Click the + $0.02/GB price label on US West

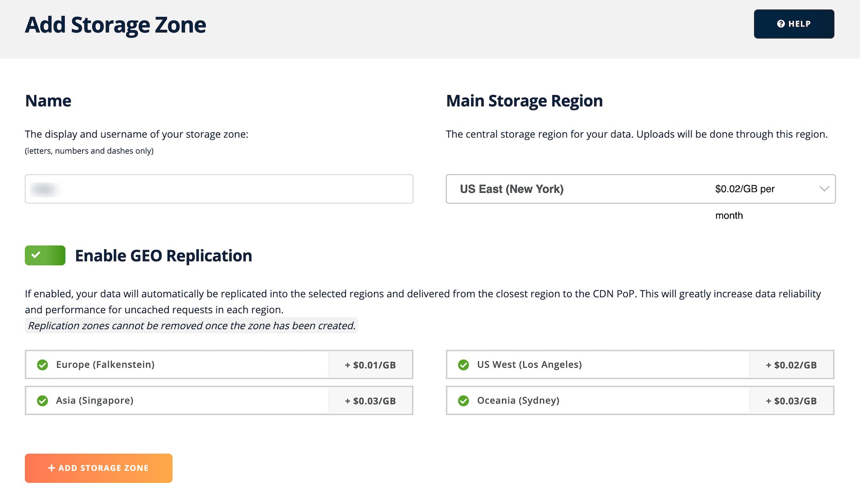(x=791, y=365)
